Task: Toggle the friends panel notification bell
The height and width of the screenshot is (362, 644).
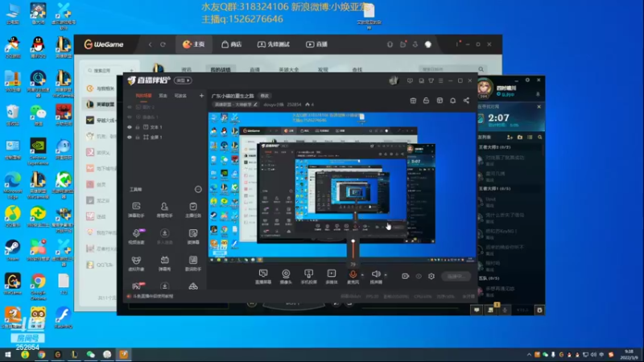Action: [538, 94]
